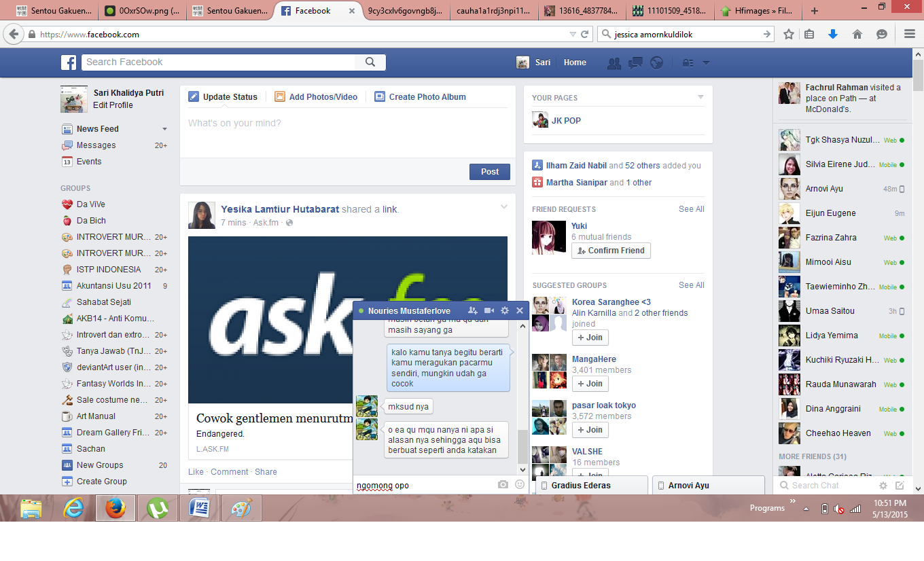
Task: Go to the Firefox home page icon
Action: [857, 34]
